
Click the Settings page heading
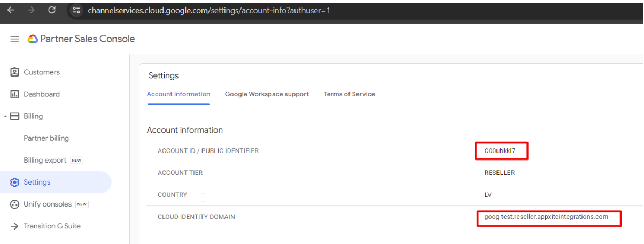click(164, 75)
